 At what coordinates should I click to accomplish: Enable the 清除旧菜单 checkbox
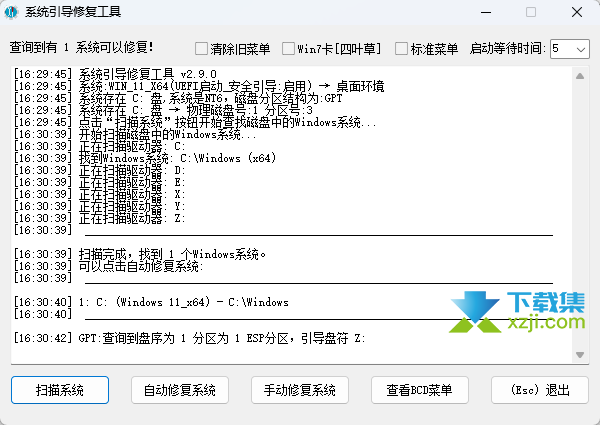pos(201,48)
